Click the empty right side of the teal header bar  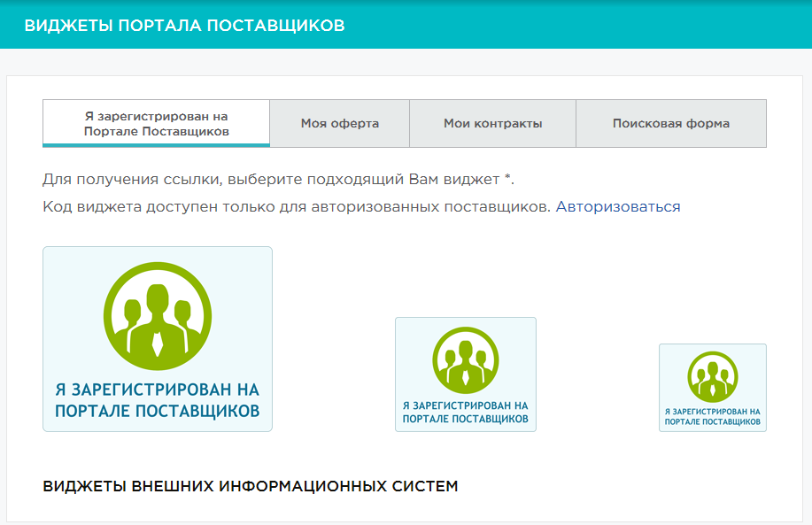coord(620,25)
